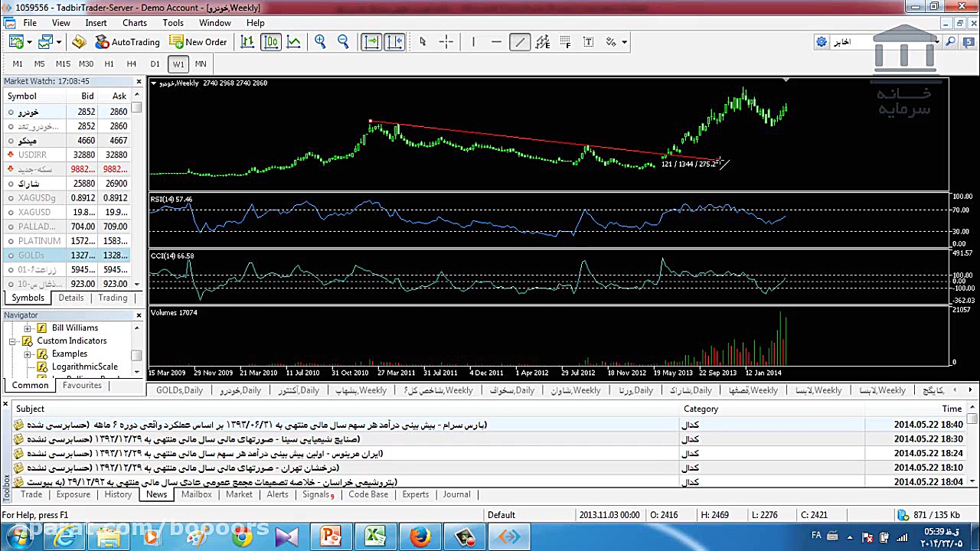Select the H1 timeframe
The height and width of the screenshot is (551, 980).
pos(109,64)
